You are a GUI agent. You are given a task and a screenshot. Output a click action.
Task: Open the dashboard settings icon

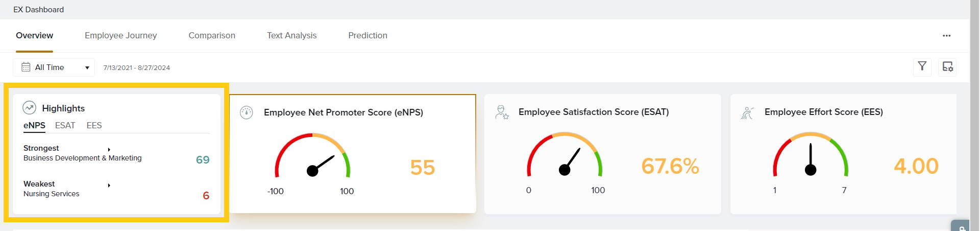(x=947, y=67)
